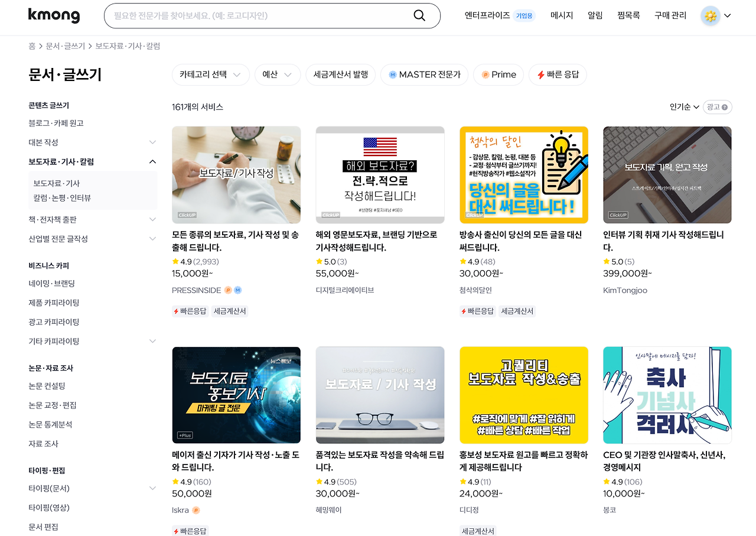Screen dimensions: 756x536
Task: Open the 구매 관리 menu
Action: pyautogui.click(x=670, y=16)
